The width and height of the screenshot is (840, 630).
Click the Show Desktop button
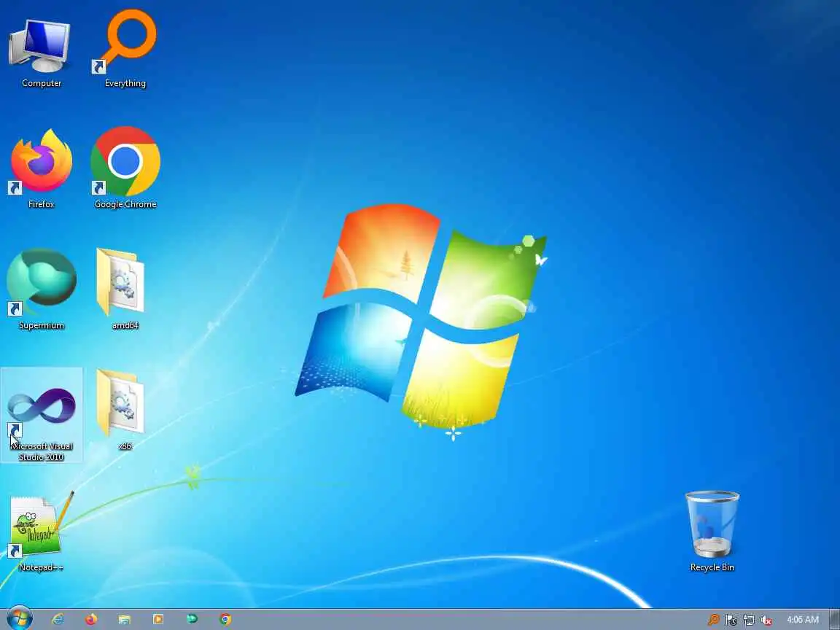pos(835,620)
